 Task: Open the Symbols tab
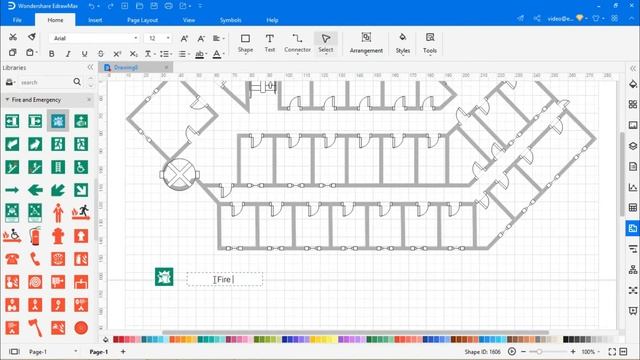click(x=231, y=20)
